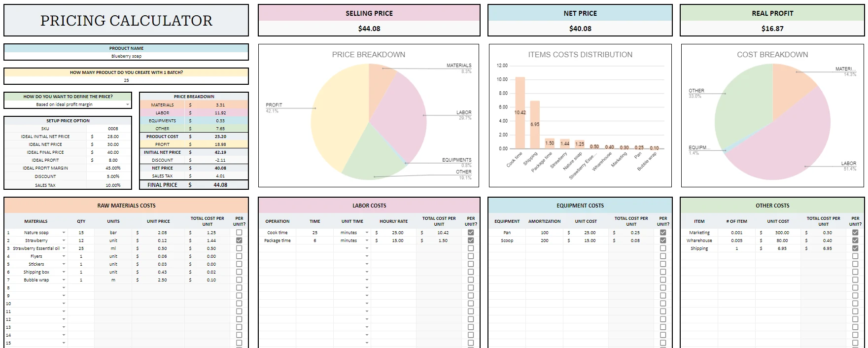Open the material dropdown for Bubble wrap
868x348 pixels.
click(x=64, y=280)
